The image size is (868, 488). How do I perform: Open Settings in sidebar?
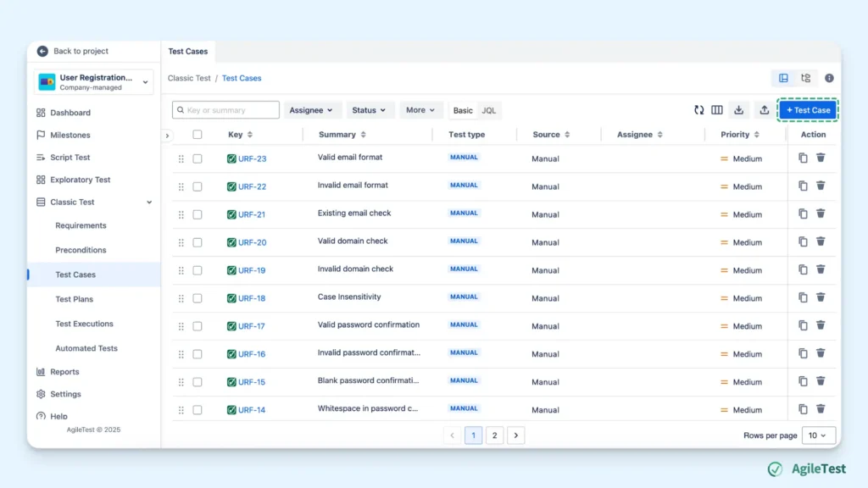pyautogui.click(x=65, y=394)
